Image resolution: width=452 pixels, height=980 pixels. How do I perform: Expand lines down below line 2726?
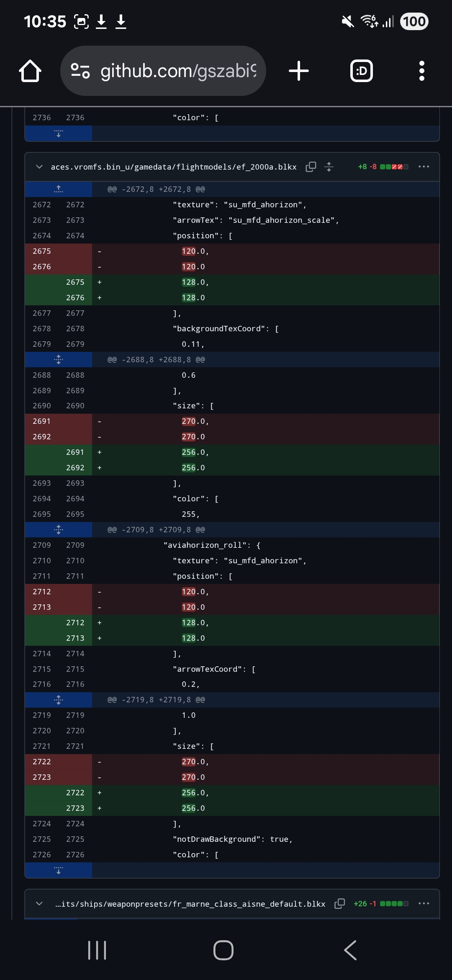(59, 871)
